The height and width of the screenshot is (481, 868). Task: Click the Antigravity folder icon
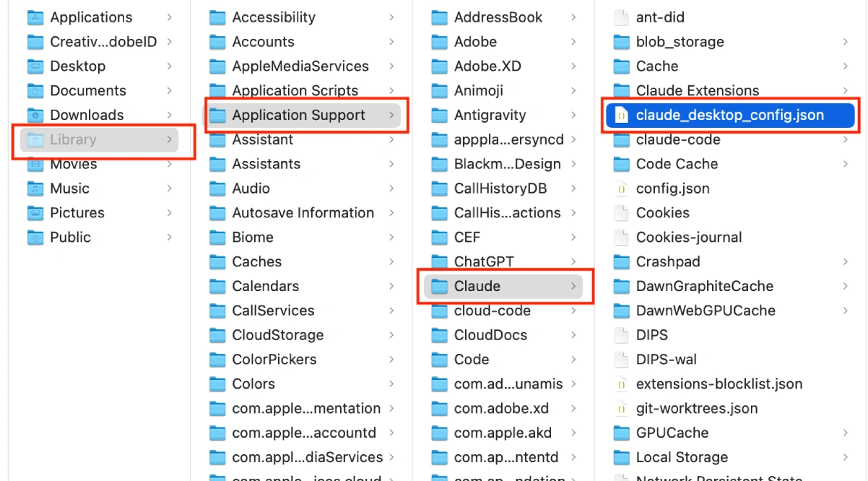pyautogui.click(x=439, y=115)
